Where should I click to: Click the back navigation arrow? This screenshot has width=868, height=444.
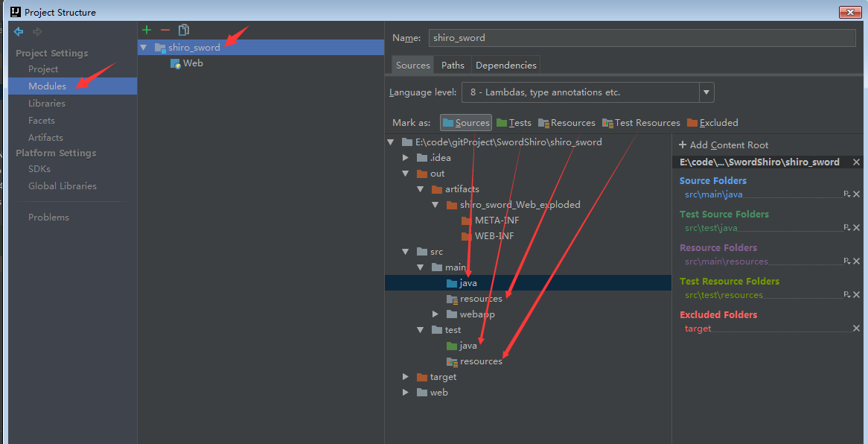(x=19, y=31)
